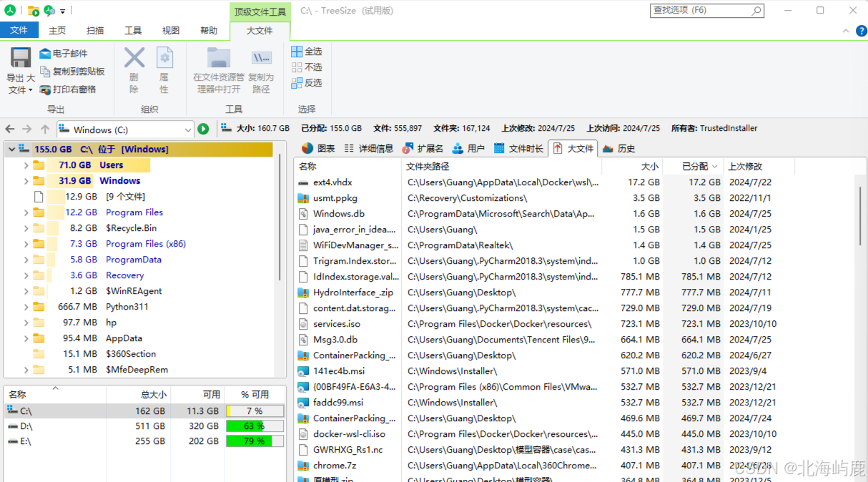
Task: Click the refresh scan icon in title bar
Action: click(x=49, y=11)
